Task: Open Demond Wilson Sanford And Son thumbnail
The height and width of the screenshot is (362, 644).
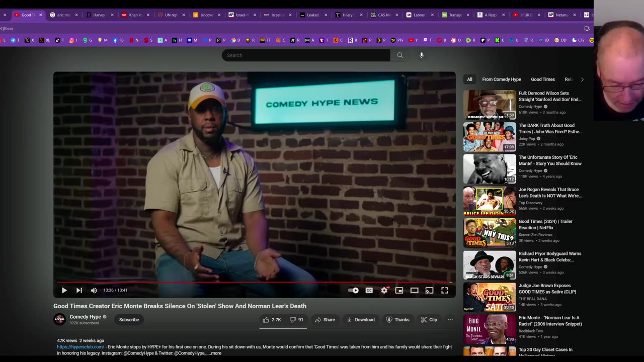Action: [x=490, y=105]
